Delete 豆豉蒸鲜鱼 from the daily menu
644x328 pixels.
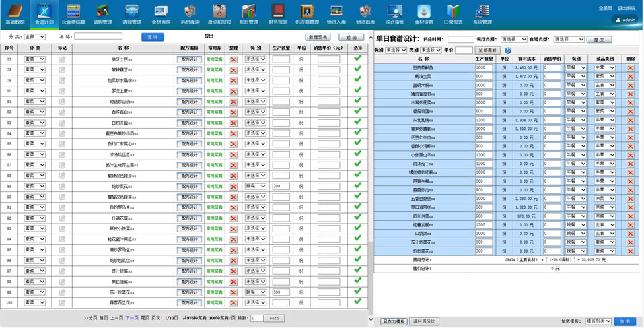(x=630, y=67)
